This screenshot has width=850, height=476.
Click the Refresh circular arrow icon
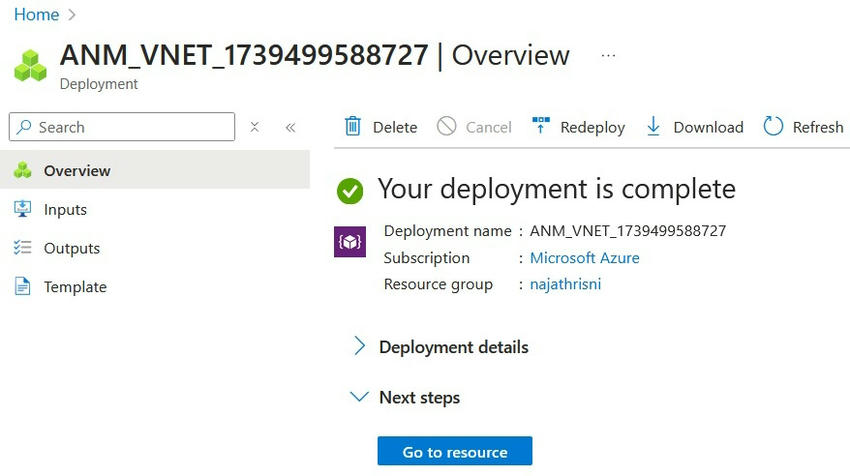pyautogui.click(x=773, y=126)
